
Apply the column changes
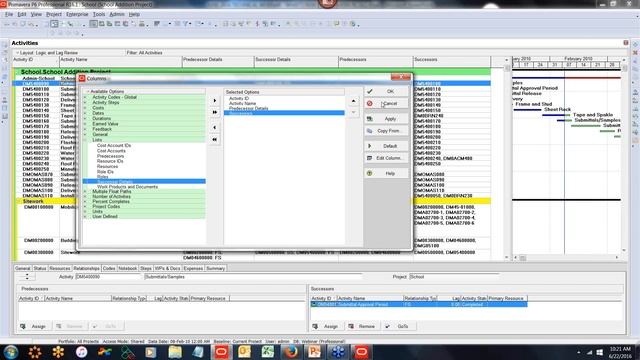click(x=386, y=119)
